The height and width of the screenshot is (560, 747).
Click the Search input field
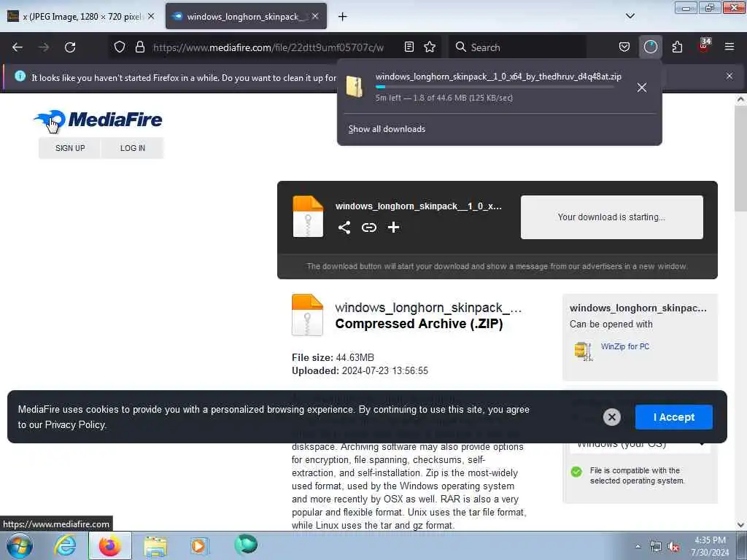pos(517,47)
